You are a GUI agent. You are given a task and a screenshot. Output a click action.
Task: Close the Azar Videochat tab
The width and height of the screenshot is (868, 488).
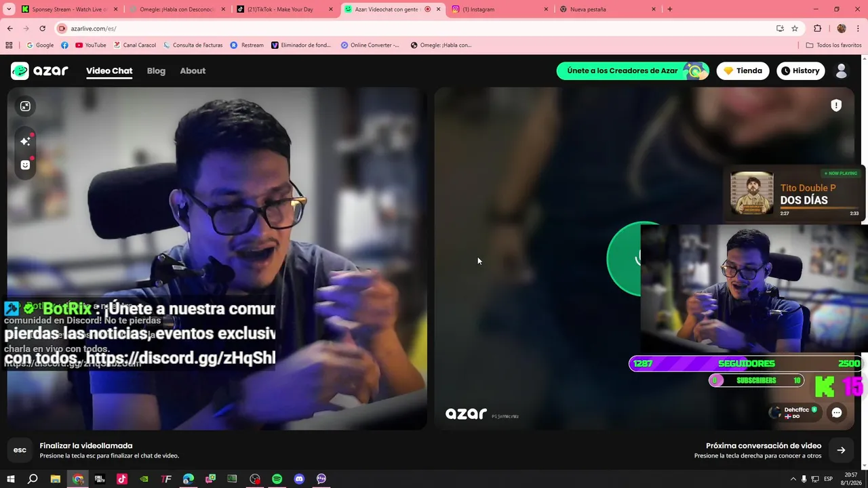[x=439, y=9]
